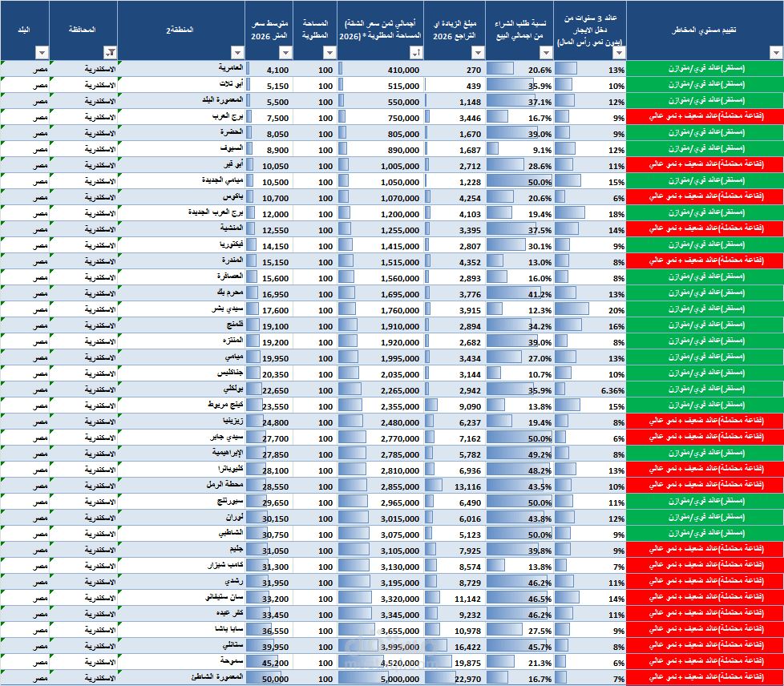The width and height of the screenshot is (784, 686).
Task: Select total price cell 1,005,000
Action: coord(381,165)
